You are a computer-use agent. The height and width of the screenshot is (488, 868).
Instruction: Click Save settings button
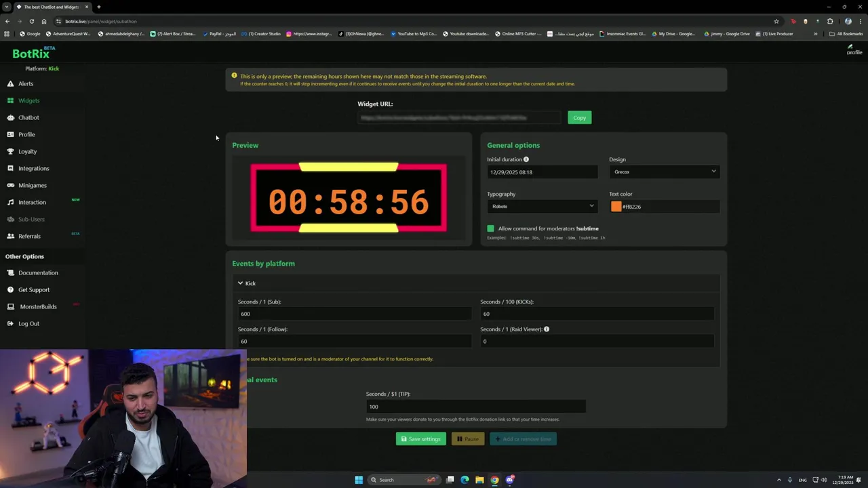(421, 439)
